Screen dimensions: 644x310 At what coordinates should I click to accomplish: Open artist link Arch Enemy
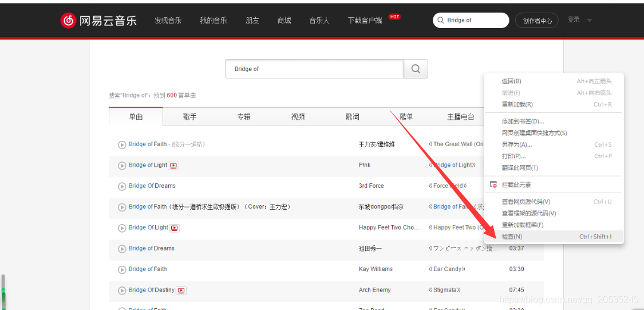[x=374, y=290]
